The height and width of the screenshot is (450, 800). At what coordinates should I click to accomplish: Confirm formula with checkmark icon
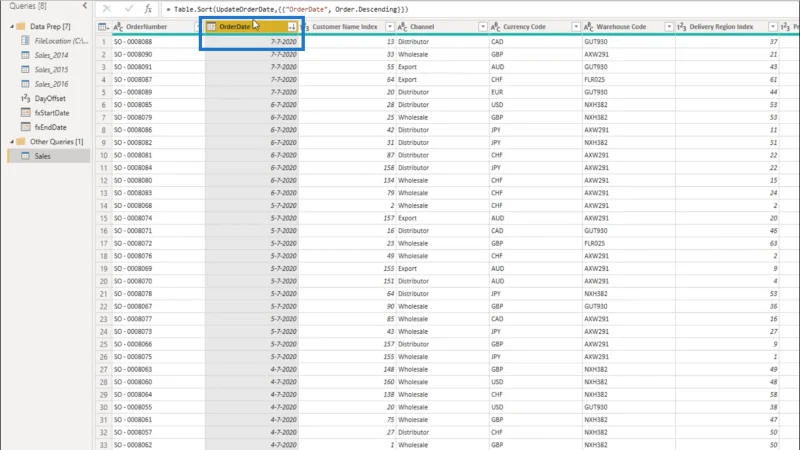(x=129, y=9)
